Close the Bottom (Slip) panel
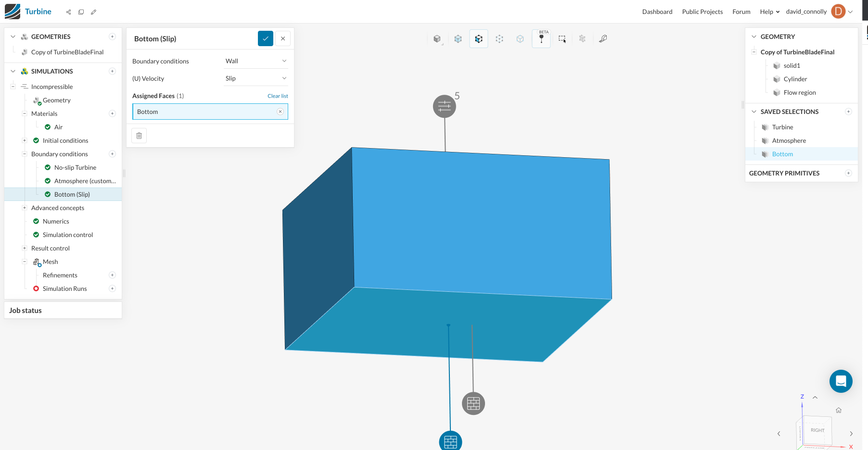The image size is (868, 450). coord(283,38)
